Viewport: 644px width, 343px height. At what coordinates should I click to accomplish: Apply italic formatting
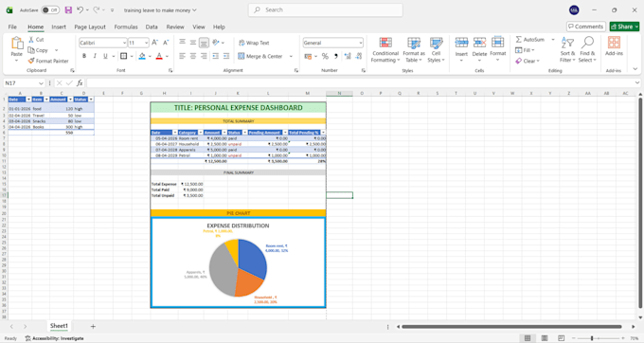pyautogui.click(x=95, y=56)
